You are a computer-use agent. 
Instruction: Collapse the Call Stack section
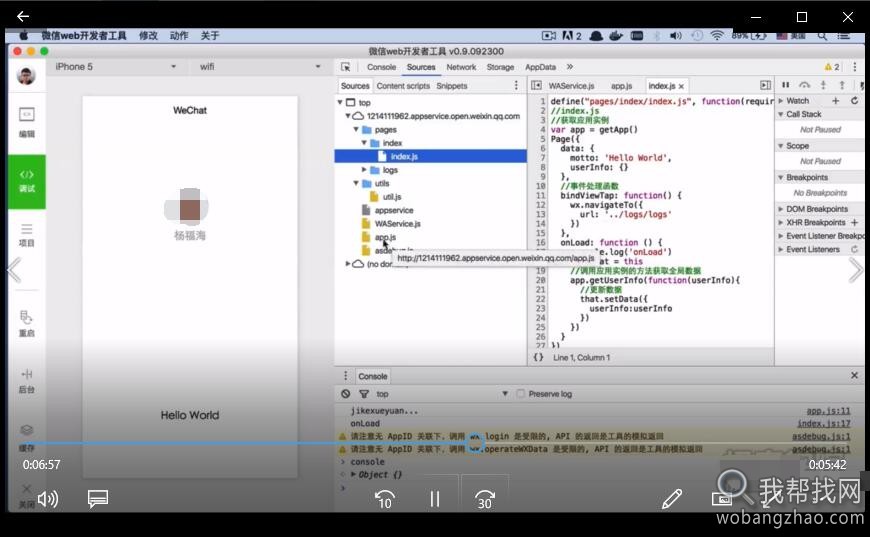(x=781, y=114)
